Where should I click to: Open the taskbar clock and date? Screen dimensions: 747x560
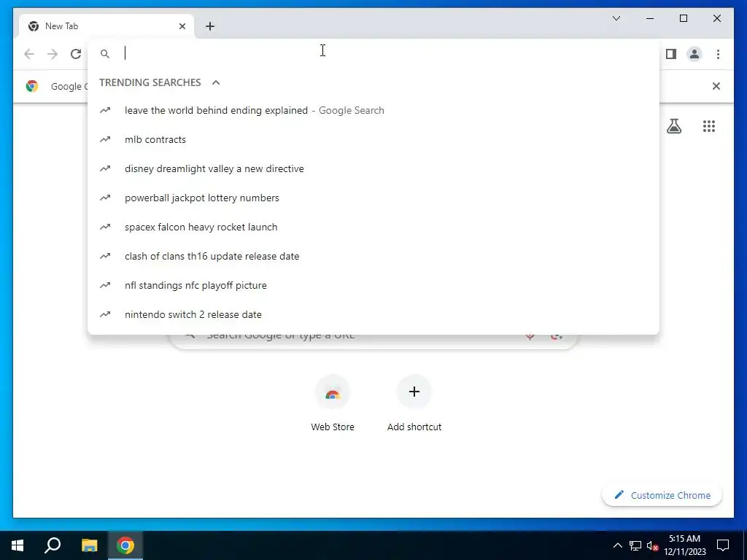(x=684, y=545)
